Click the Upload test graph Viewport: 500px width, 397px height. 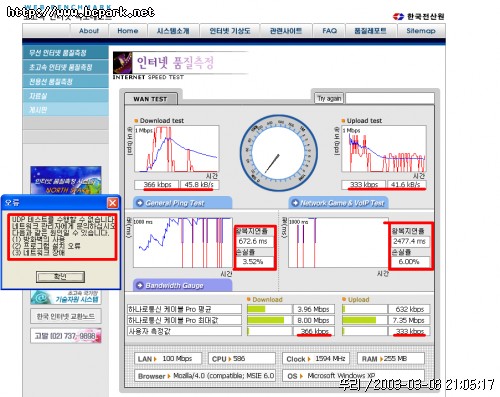pyautogui.click(x=384, y=149)
